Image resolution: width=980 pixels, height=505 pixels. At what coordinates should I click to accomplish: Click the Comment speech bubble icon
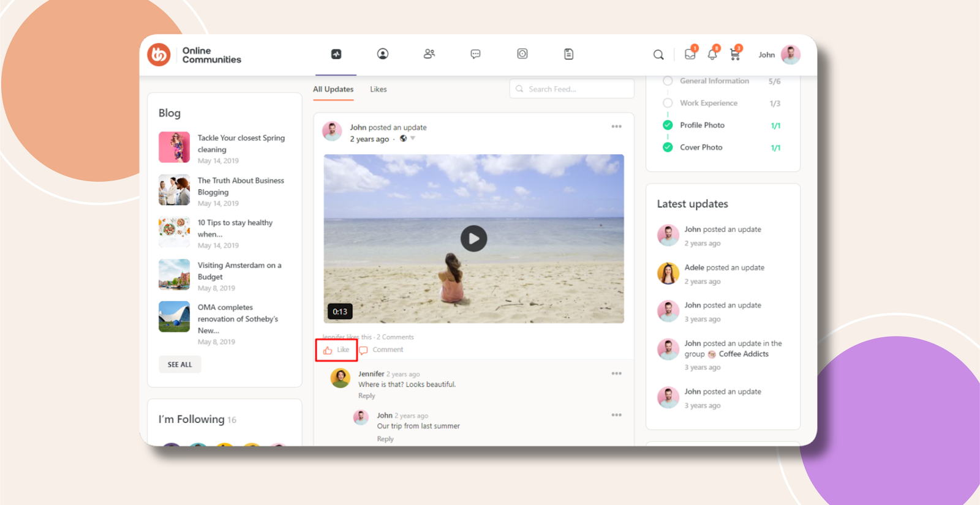[363, 350]
